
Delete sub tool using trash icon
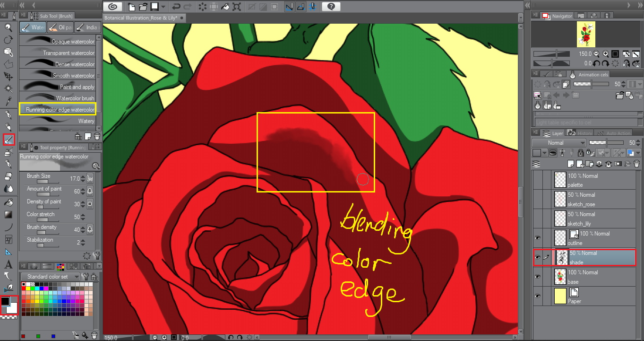coord(96,136)
